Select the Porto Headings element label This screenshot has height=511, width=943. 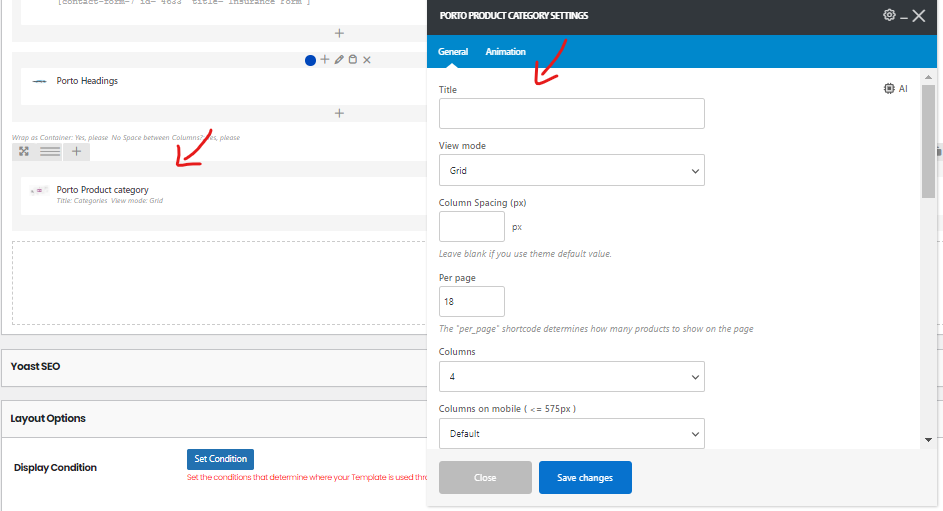click(x=87, y=81)
